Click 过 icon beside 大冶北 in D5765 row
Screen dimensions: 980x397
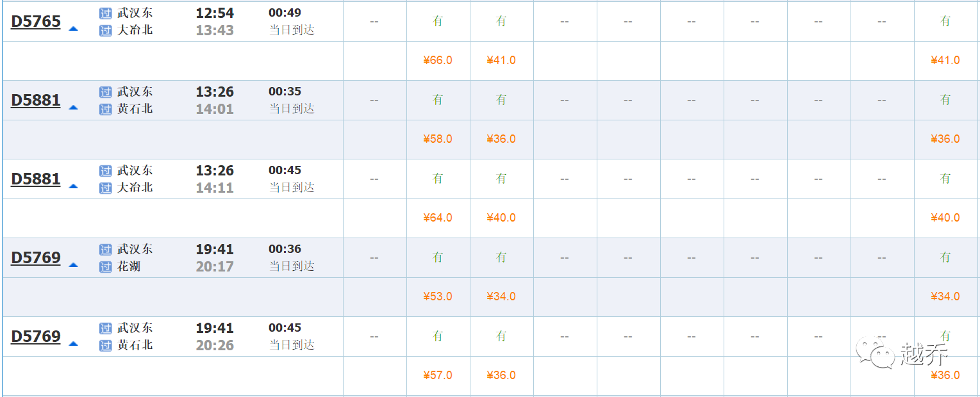click(106, 31)
